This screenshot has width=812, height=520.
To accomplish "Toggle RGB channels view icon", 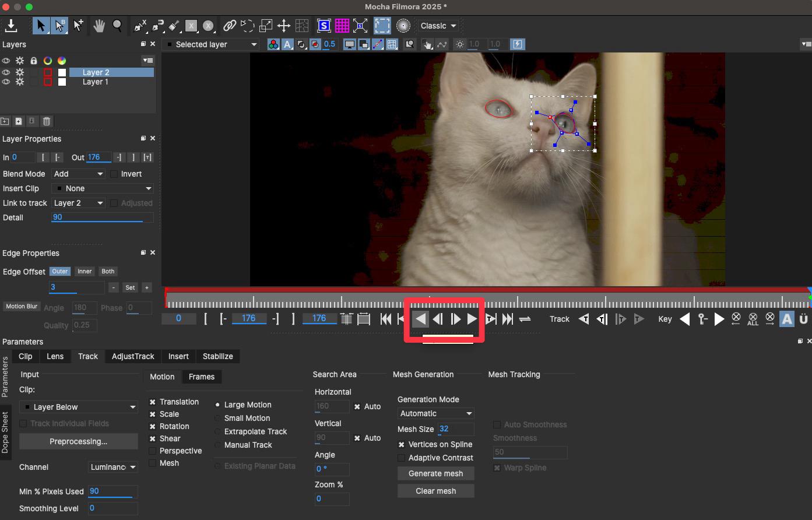I will point(273,44).
